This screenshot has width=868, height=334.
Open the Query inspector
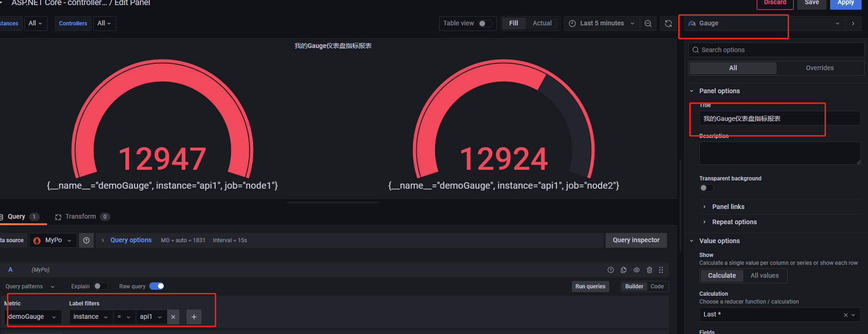pyautogui.click(x=636, y=240)
